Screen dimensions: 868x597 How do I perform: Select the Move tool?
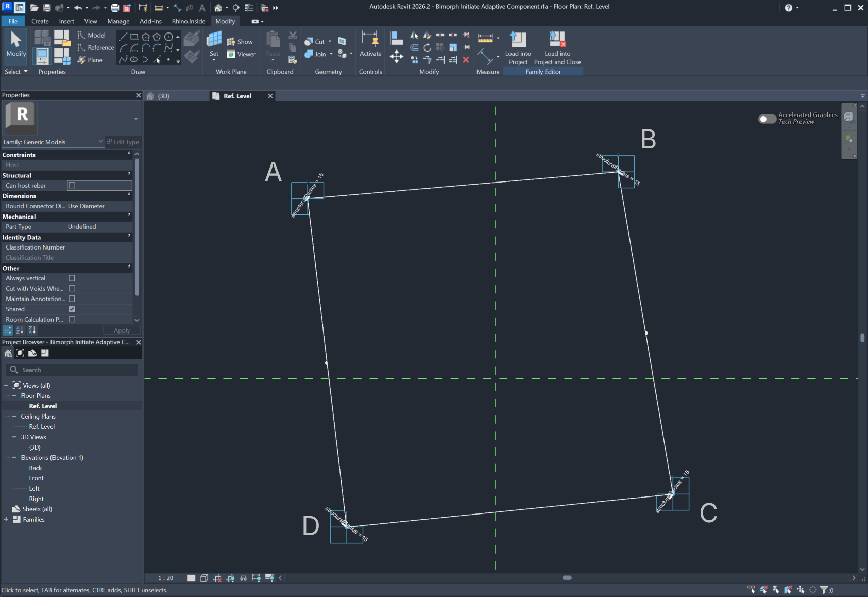click(396, 56)
